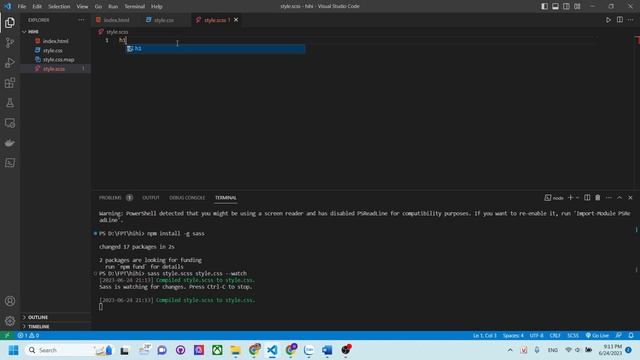Change indentation via Spaces: 4

pyautogui.click(x=513, y=336)
